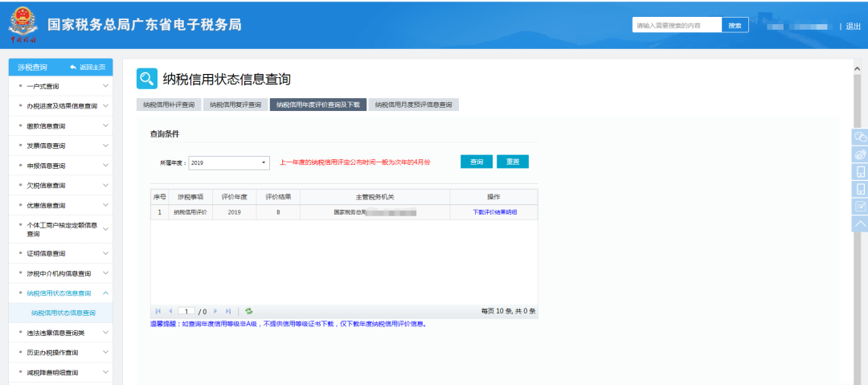Expand the 发票信息查询 sidebar section
Screen dimensions: 868x385
(105, 145)
